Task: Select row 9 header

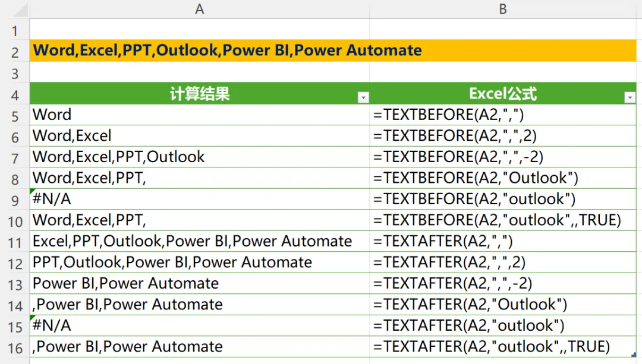Action: [x=15, y=200]
